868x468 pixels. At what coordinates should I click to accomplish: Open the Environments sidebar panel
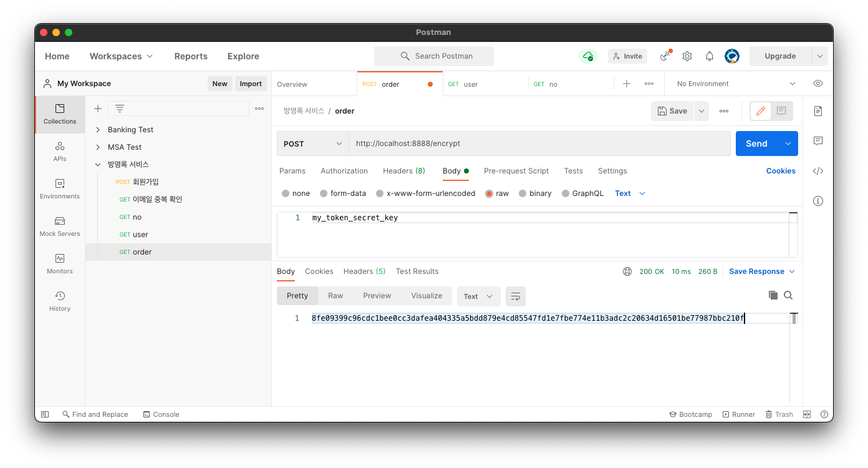point(60,189)
